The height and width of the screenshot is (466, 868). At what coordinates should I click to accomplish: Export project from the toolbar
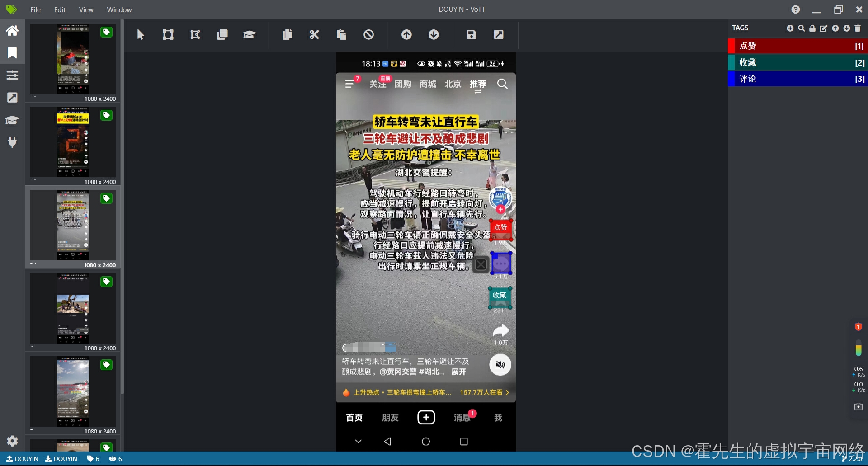(499, 35)
